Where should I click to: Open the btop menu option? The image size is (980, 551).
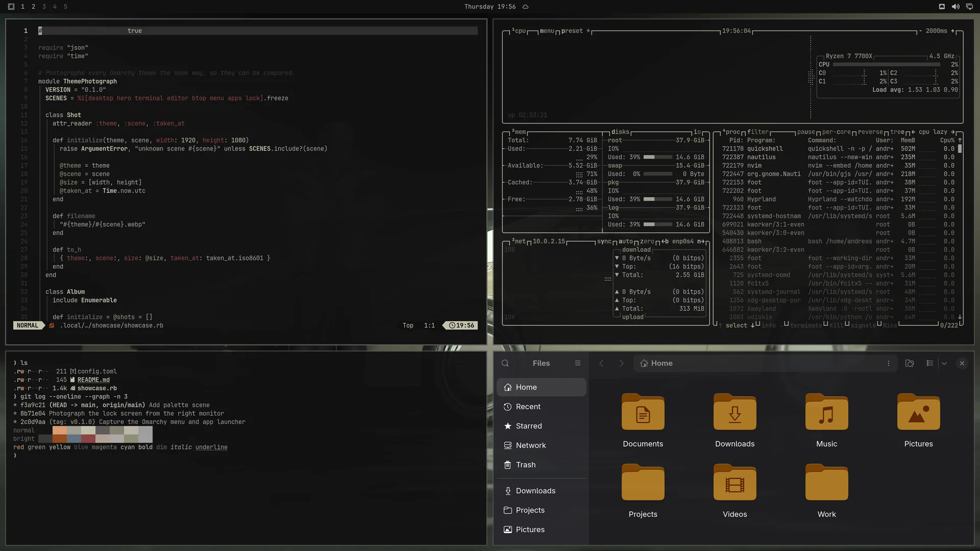tap(547, 31)
